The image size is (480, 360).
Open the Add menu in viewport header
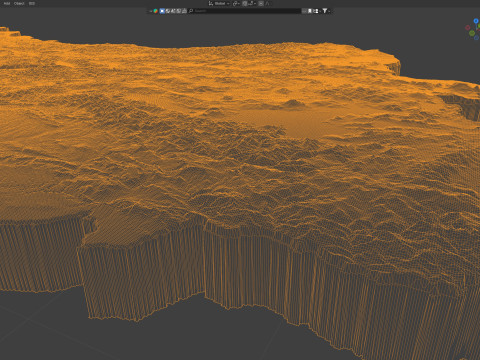coord(7,3)
